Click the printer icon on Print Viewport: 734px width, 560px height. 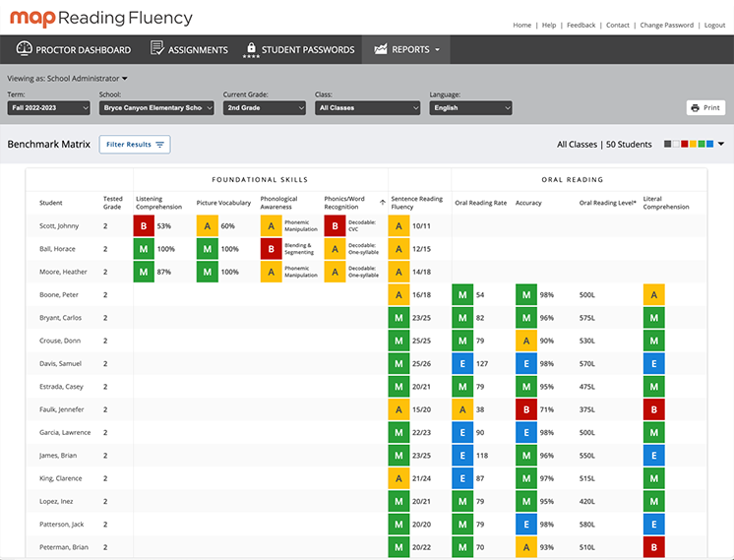[x=696, y=108]
